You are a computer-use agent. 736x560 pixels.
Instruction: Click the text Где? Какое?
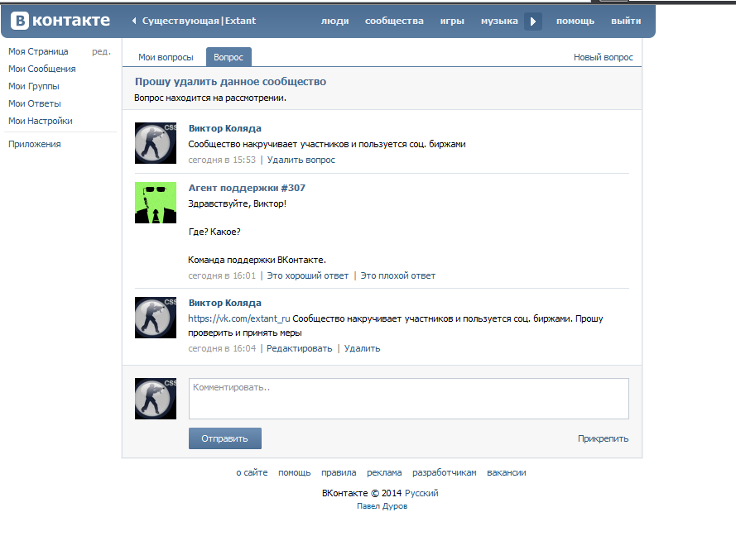[214, 232]
